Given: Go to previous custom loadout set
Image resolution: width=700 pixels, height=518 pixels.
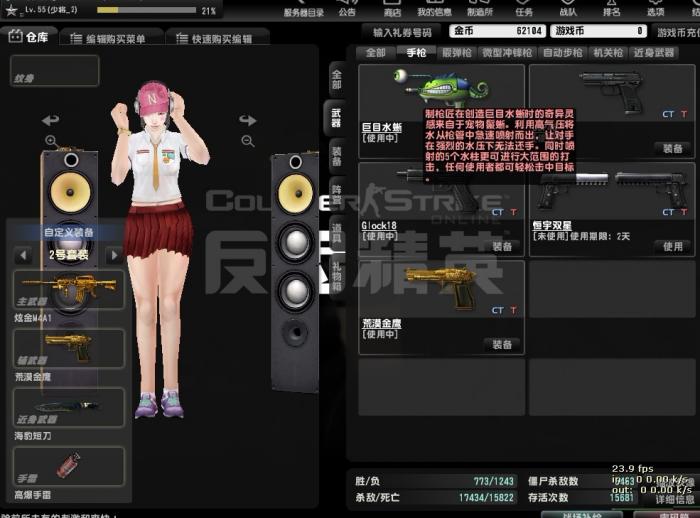Looking at the screenshot, I should pyautogui.click(x=23, y=255).
